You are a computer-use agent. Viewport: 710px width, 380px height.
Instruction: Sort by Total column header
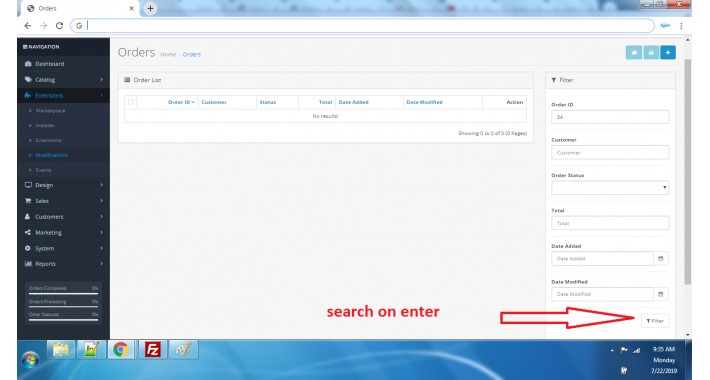325,102
